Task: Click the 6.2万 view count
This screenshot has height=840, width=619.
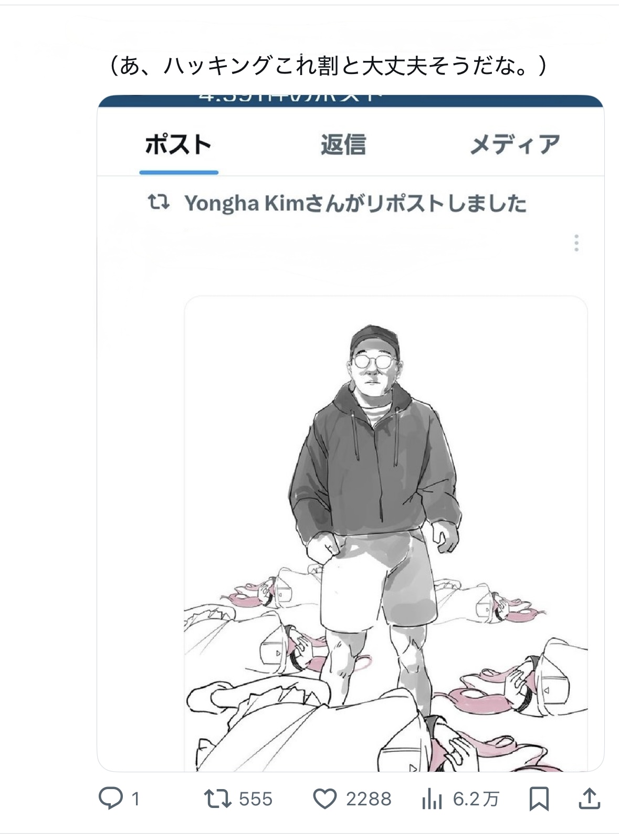Action: [x=476, y=799]
